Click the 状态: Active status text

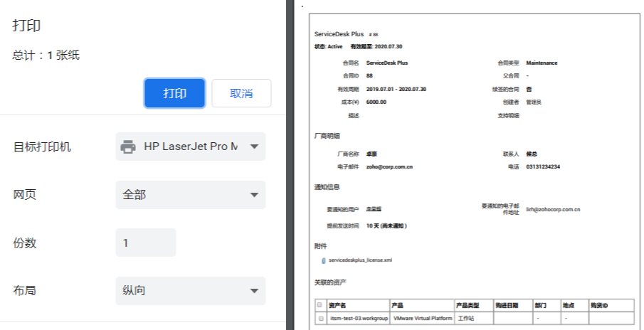click(328, 46)
